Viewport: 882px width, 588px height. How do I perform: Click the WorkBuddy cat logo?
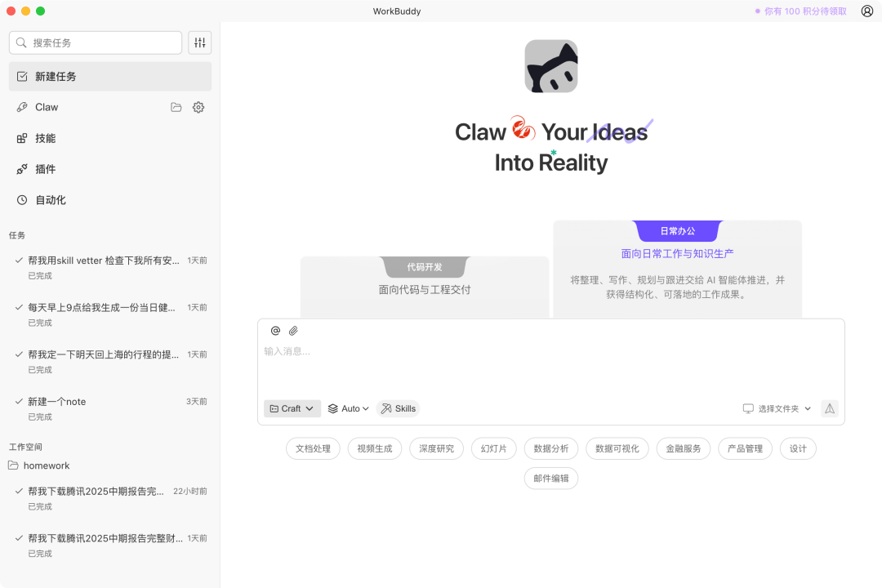click(x=551, y=66)
